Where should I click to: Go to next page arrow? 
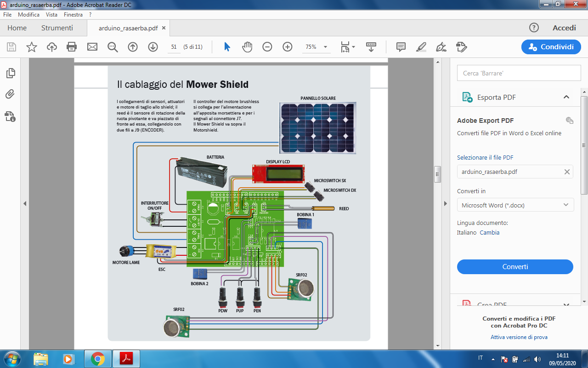[x=153, y=47]
